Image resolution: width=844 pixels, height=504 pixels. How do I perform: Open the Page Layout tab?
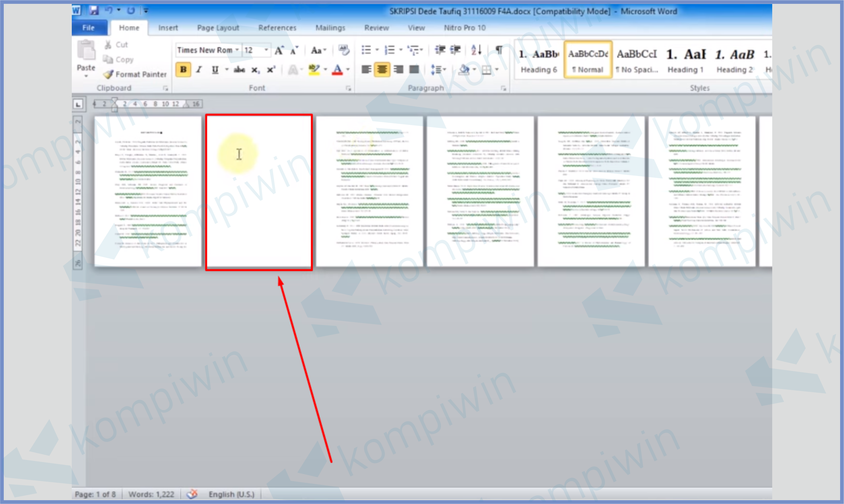coord(218,28)
